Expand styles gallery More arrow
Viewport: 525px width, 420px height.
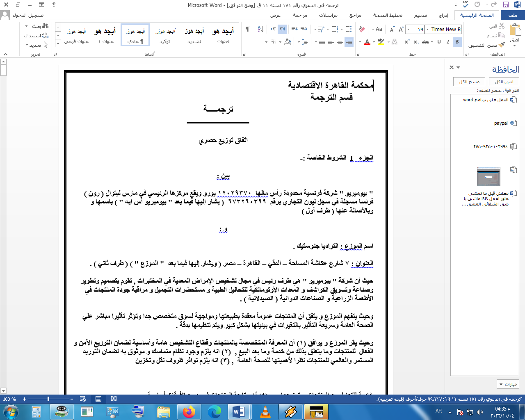(x=58, y=43)
